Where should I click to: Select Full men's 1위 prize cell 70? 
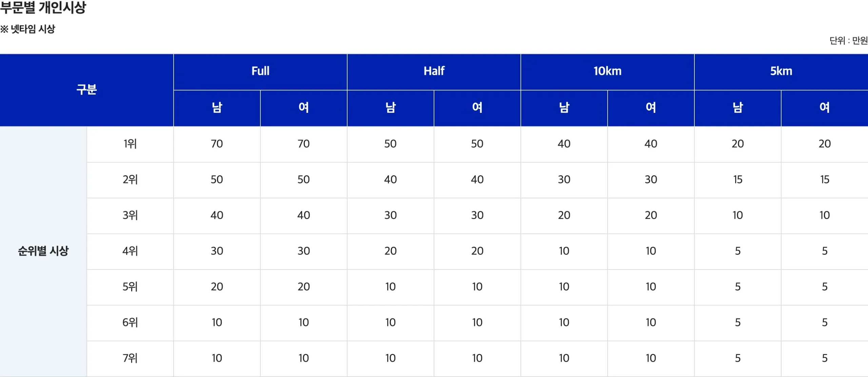tap(217, 144)
